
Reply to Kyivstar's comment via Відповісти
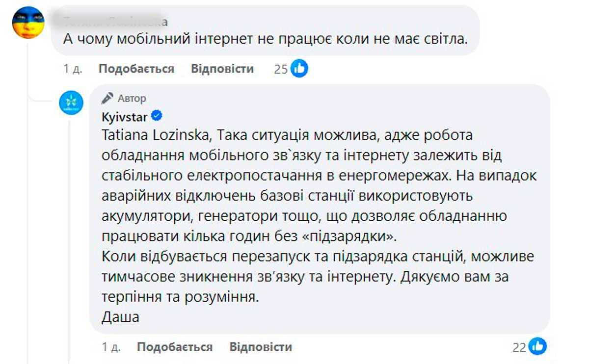(261, 347)
